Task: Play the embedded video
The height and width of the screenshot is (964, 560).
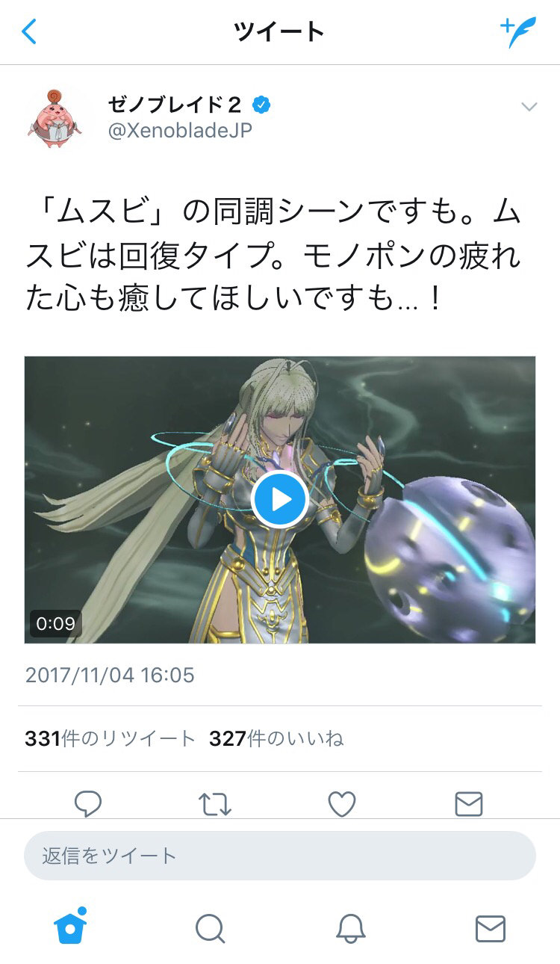Action: (x=280, y=499)
